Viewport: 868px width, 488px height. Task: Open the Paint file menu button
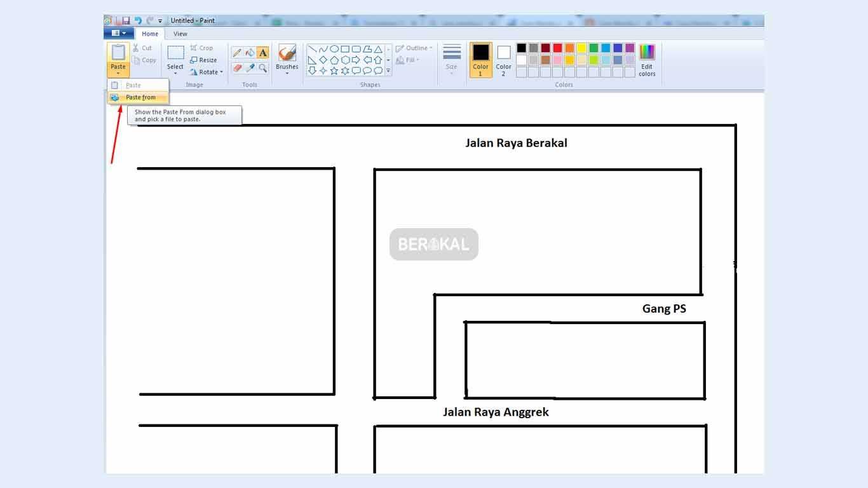119,33
